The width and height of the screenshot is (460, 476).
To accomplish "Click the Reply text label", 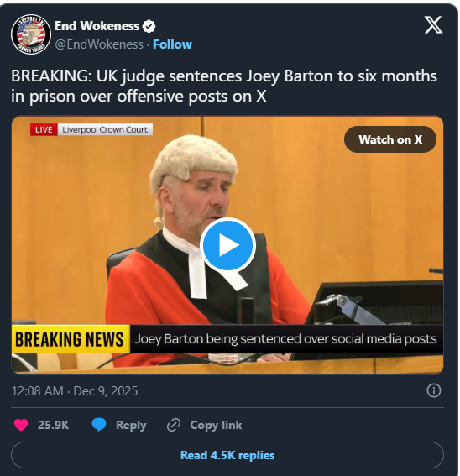I will (131, 425).
